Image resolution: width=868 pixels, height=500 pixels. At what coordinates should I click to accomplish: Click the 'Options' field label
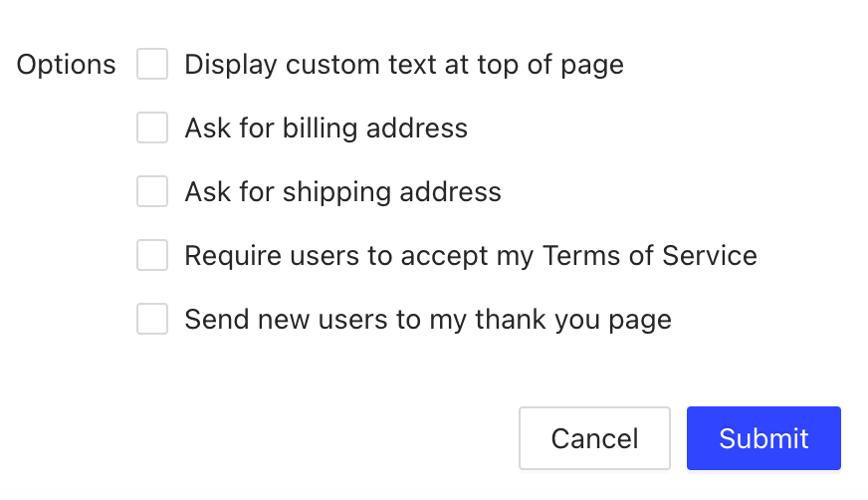[67, 65]
